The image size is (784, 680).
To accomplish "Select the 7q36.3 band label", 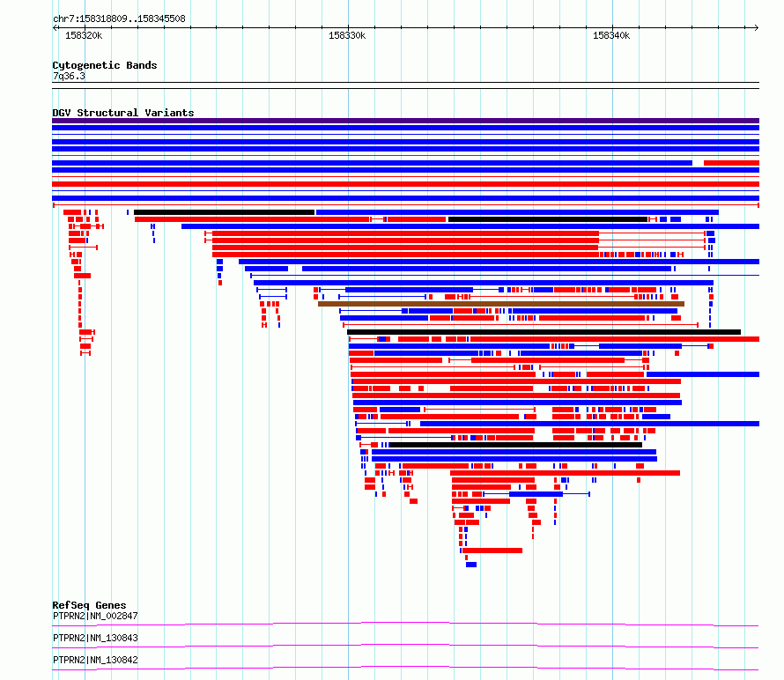I will point(69,76).
